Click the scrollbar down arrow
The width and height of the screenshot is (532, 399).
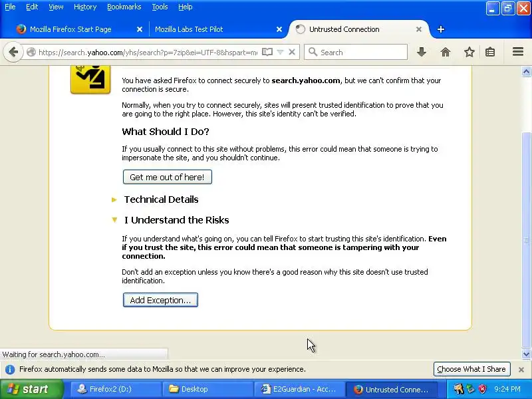(x=526, y=354)
